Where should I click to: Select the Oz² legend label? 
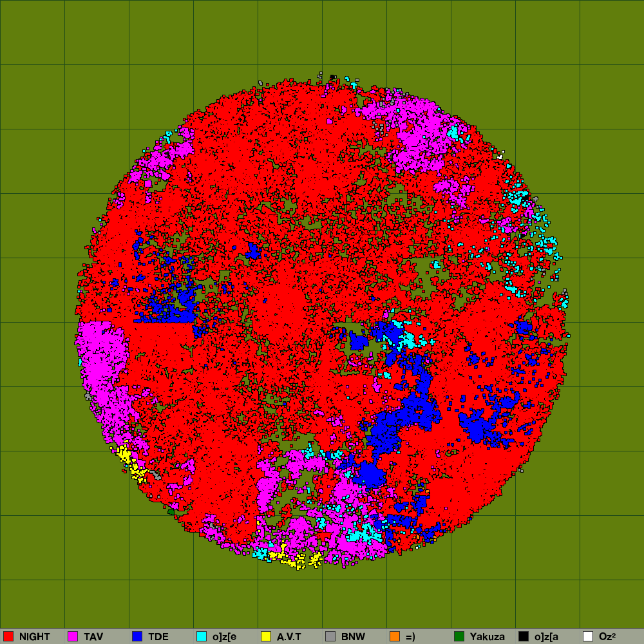click(607, 637)
